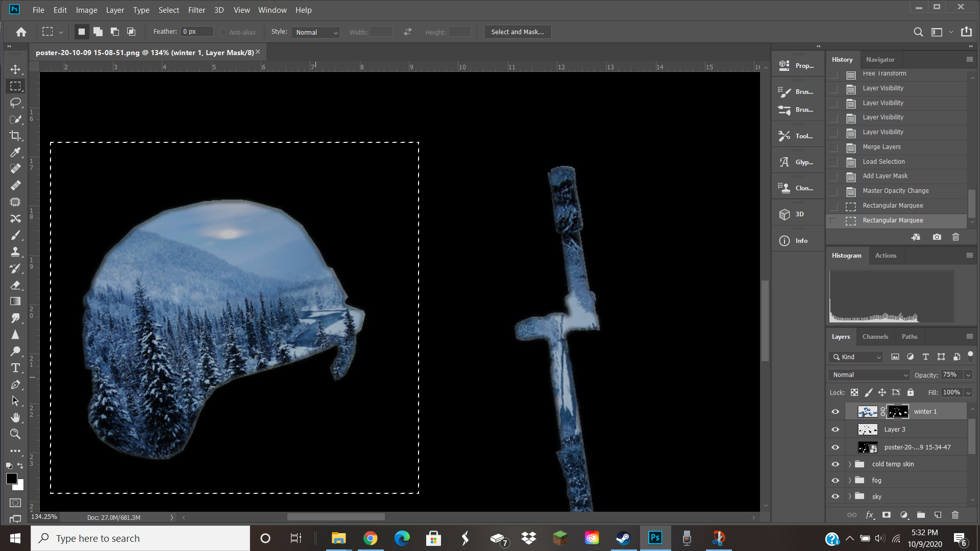Click the Create new snapshot camera icon
Viewport: 980px width, 551px height.
937,237
